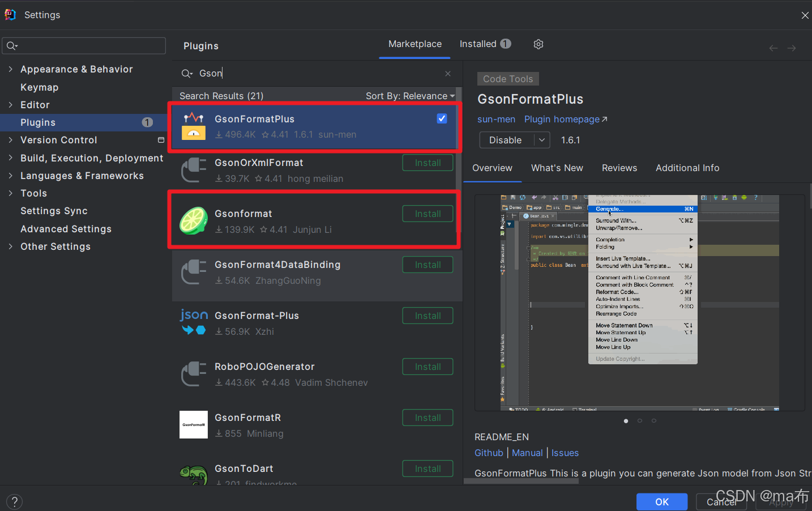
Task: Click Version Control project-level settings icon
Action: click(161, 140)
